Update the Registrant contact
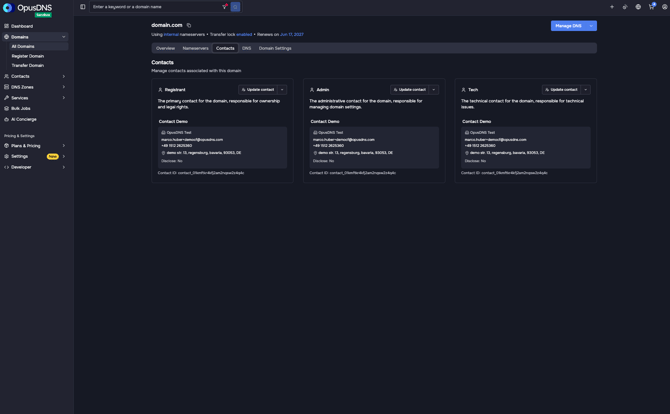Viewport: 670px width, 414px height. click(258, 90)
